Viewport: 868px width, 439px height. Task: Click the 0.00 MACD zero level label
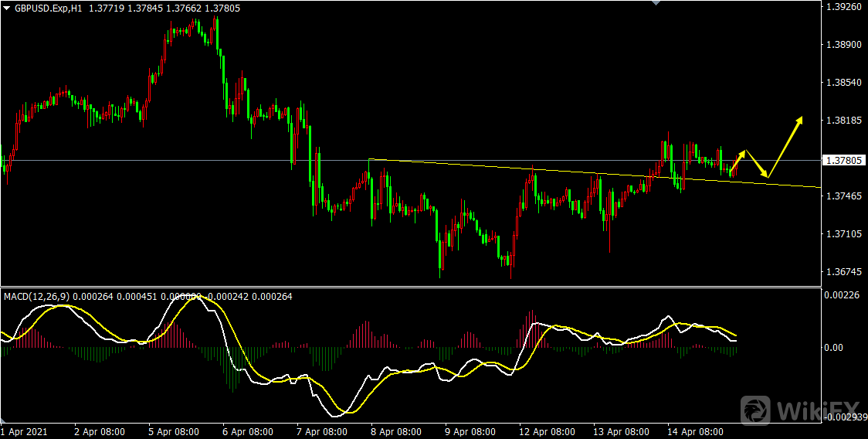(x=835, y=348)
